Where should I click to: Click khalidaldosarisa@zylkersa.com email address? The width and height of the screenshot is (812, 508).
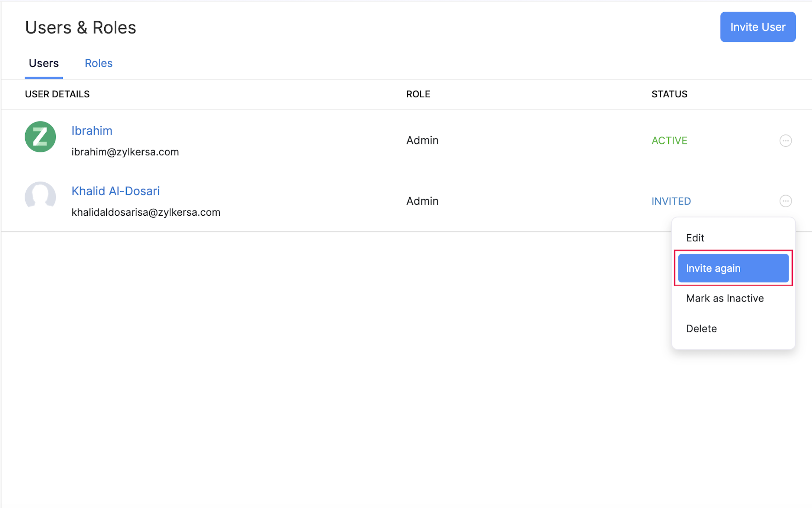click(x=146, y=212)
